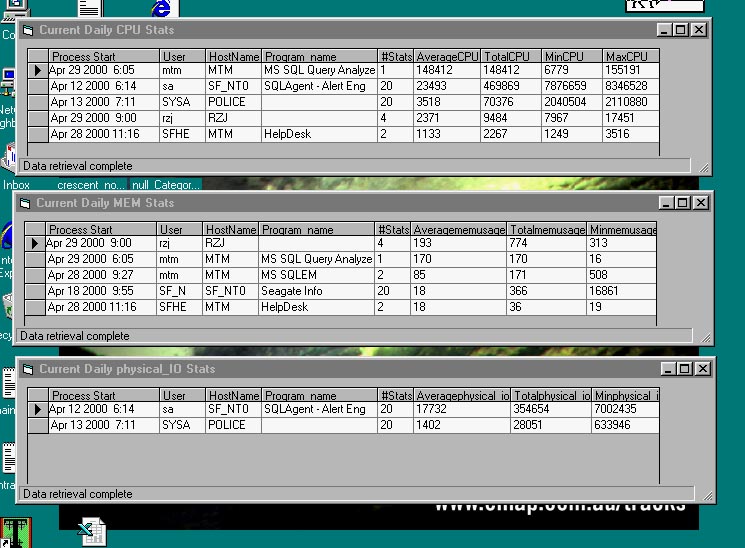Click the CPU Stats window resize grip
The width and height of the screenshot is (745, 548).
(x=704, y=167)
